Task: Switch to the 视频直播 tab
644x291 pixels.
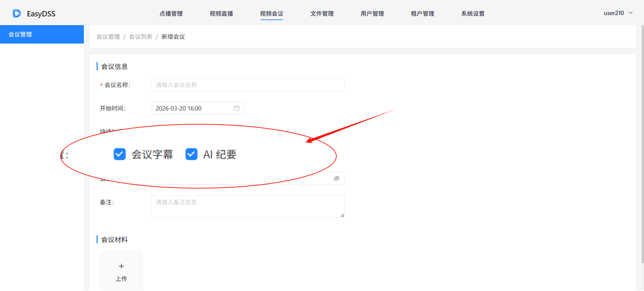Action: click(221, 14)
